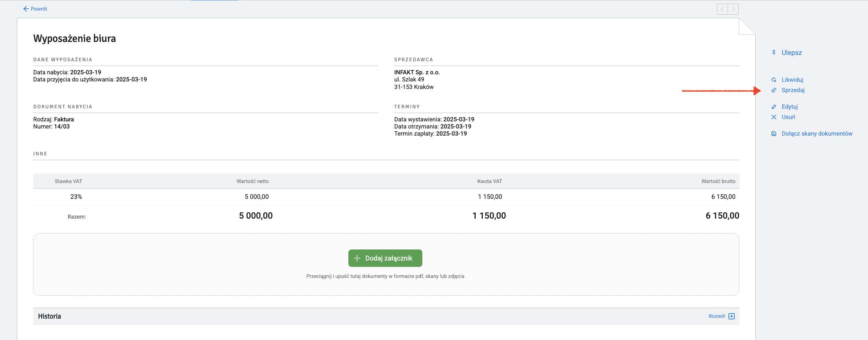Viewport: 868px width, 340px height.
Task: Open the previous record with the left chevron
Action: pyautogui.click(x=722, y=9)
